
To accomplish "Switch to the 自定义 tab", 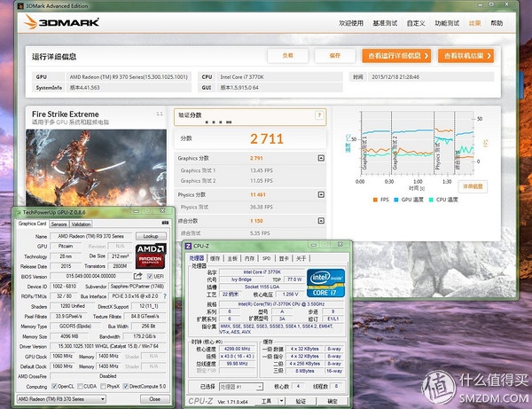I will point(416,23).
